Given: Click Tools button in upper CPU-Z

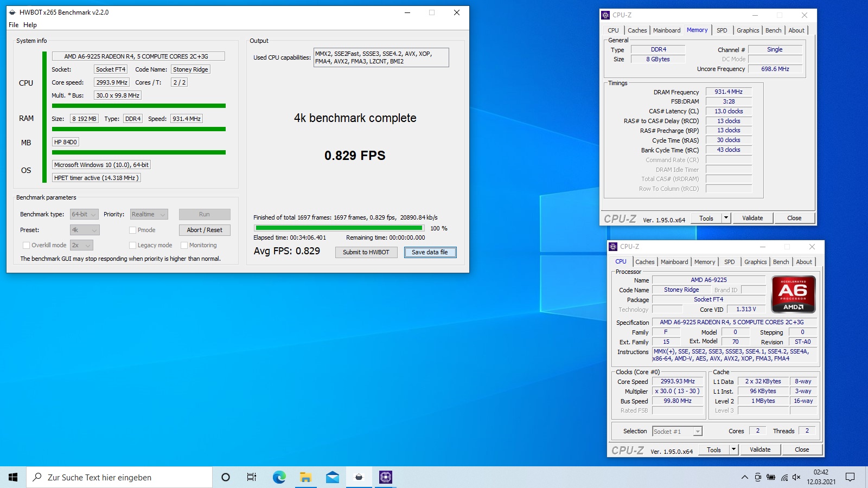Looking at the screenshot, I should click(706, 218).
